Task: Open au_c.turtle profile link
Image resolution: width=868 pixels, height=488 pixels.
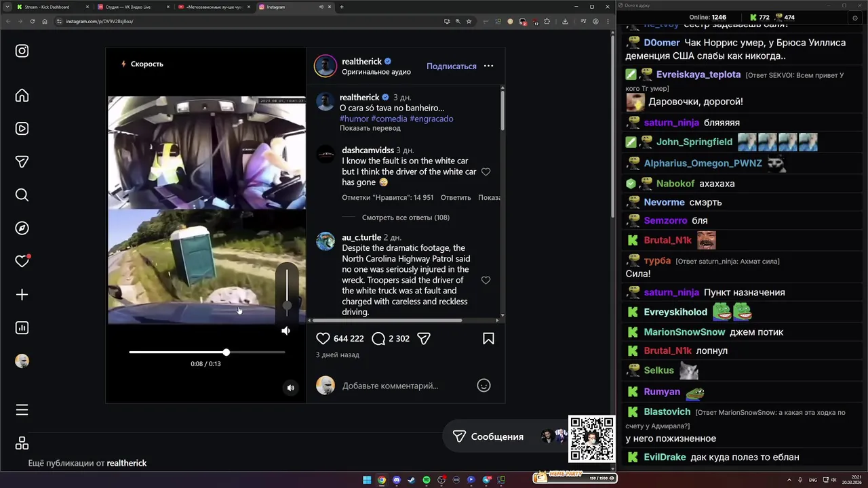Action: 361,238
